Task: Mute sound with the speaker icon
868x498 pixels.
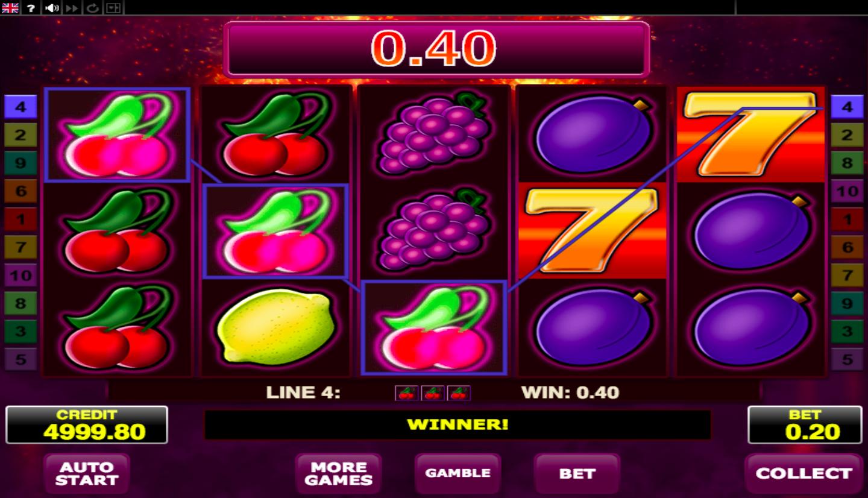Action: 52,8
